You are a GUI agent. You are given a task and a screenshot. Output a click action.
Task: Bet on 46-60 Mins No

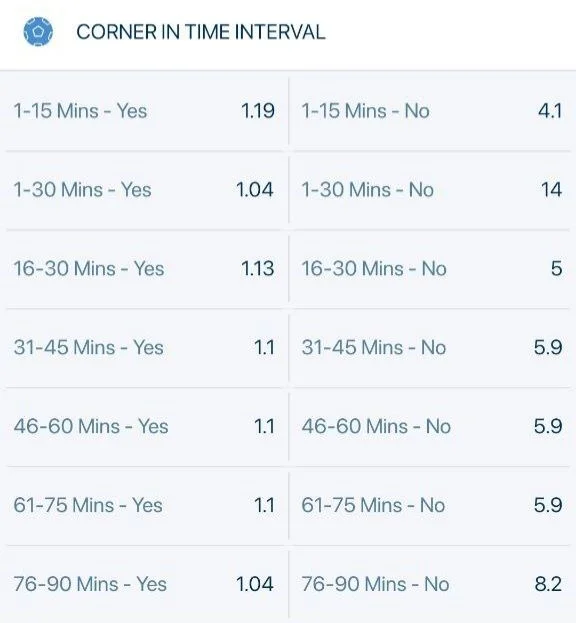click(x=432, y=426)
